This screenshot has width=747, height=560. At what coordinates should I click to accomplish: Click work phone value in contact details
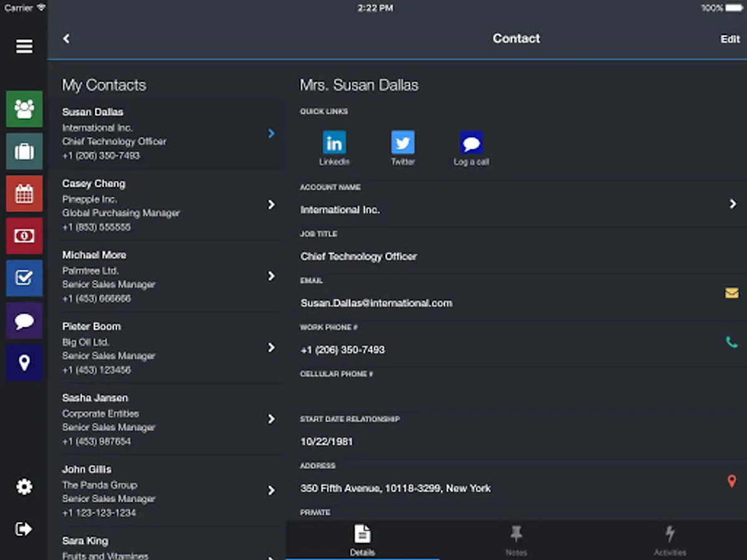tap(342, 350)
